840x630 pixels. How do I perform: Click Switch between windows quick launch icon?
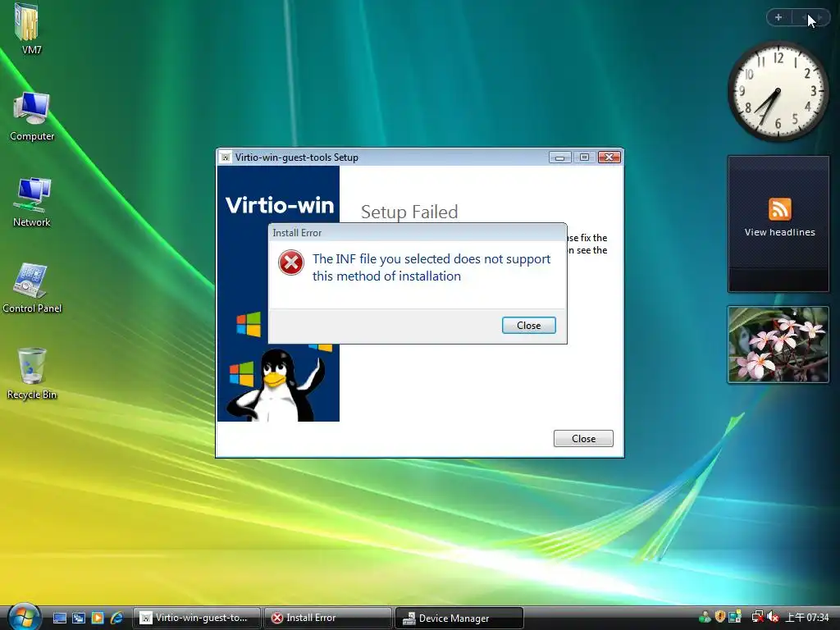click(x=78, y=618)
